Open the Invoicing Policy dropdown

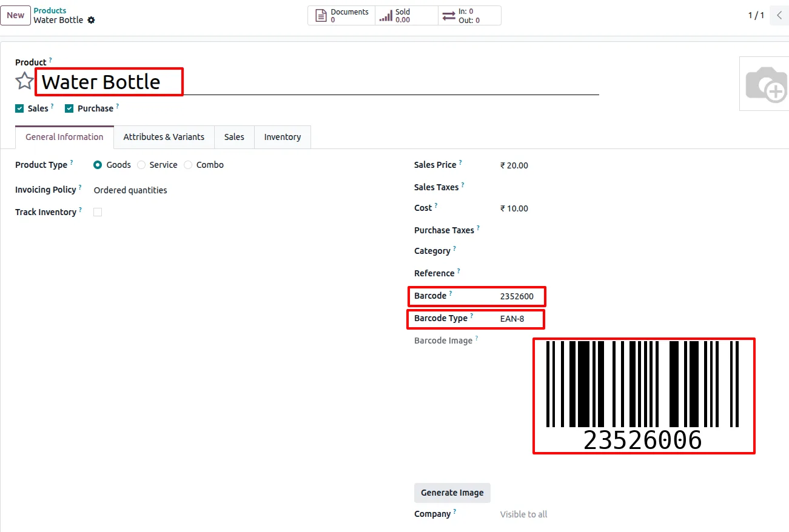tap(130, 190)
